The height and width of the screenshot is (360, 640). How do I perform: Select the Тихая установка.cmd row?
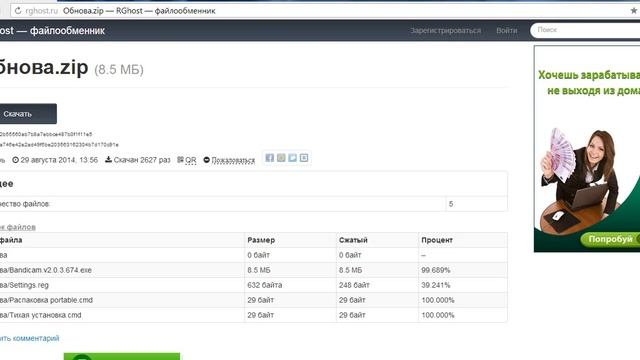point(253,315)
